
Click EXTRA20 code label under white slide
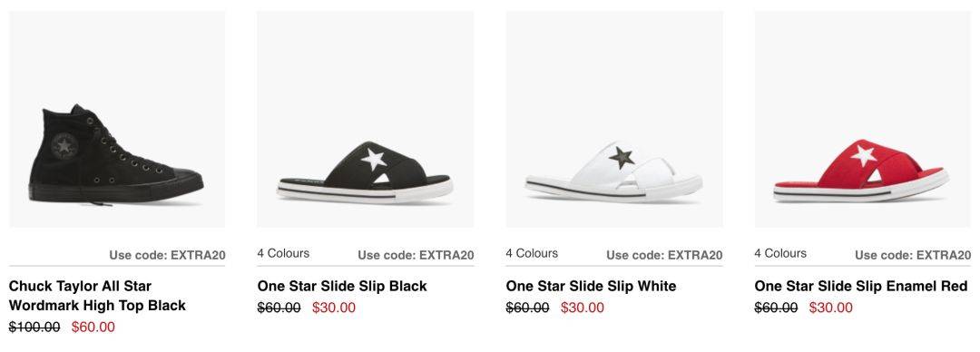(664, 255)
